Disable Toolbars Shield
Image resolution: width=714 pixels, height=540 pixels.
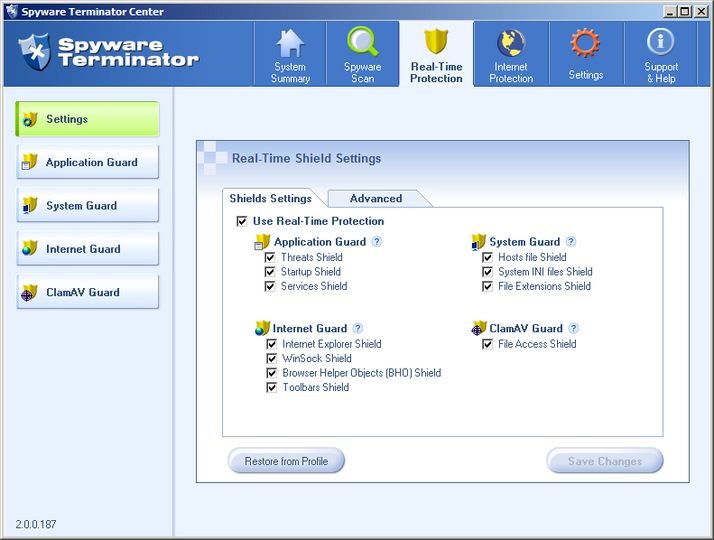271,387
